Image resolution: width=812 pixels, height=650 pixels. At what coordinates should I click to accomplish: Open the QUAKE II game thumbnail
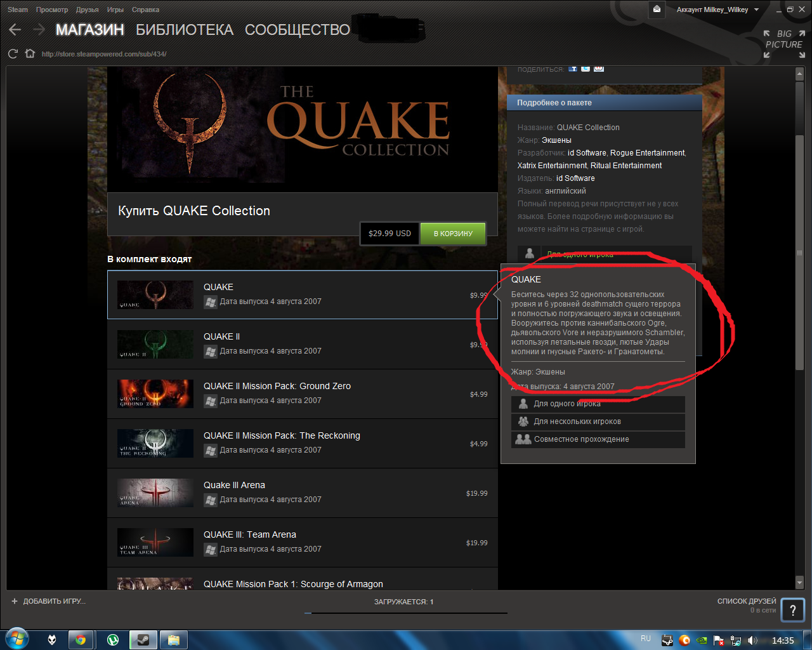(155, 345)
